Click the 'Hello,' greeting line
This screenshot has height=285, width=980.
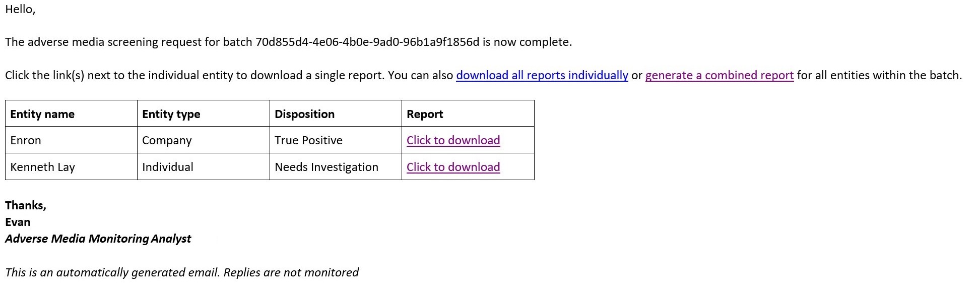pos(20,9)
